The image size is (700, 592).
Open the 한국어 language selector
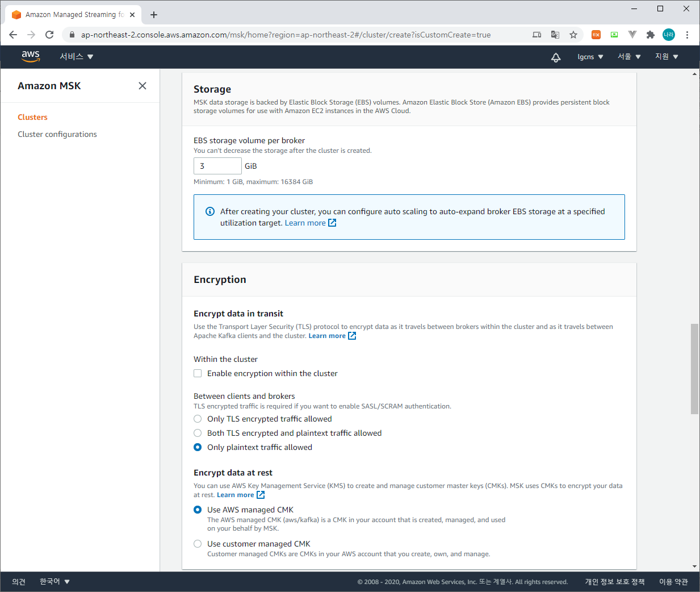point(55,582)
